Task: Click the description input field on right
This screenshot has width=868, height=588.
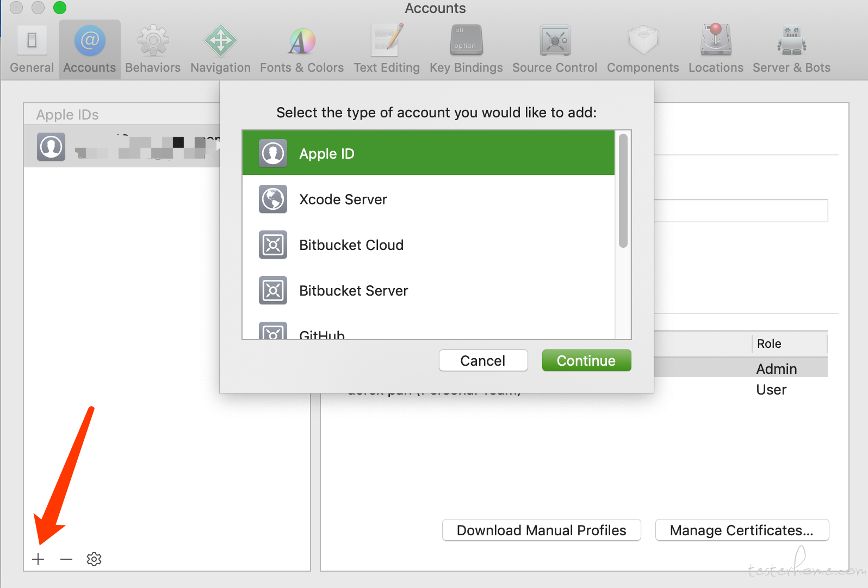Action: point(741,211)
